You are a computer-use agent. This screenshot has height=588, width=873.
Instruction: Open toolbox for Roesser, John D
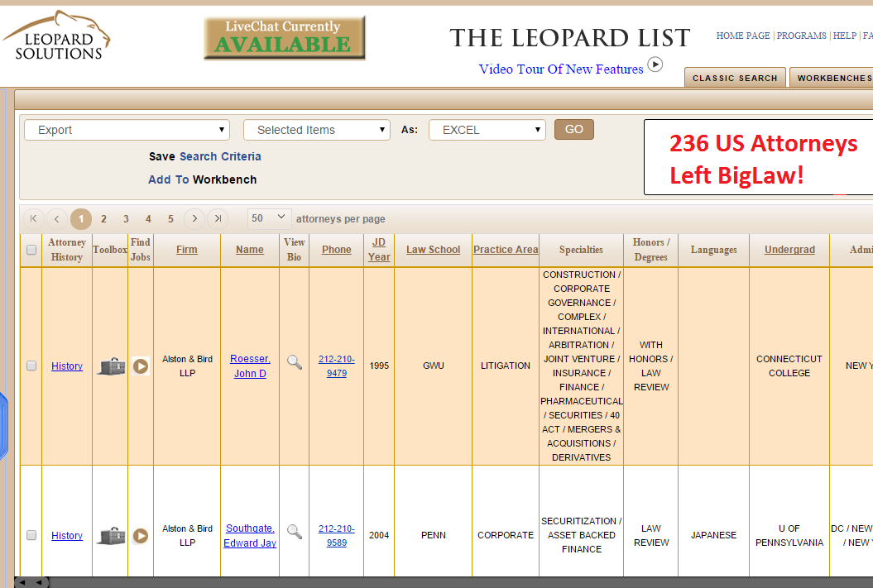111,366
